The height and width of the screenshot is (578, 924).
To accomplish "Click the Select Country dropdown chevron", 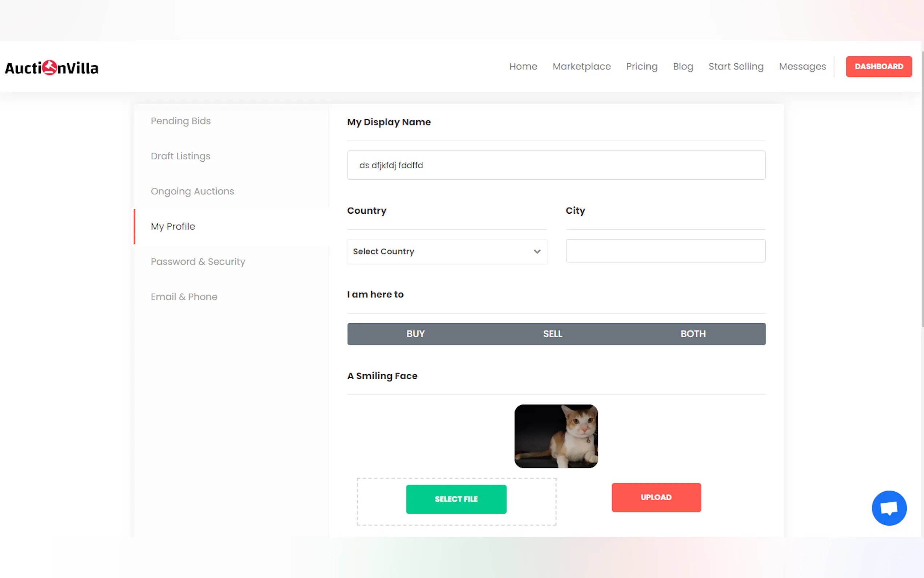I will (x=537, y=252).
